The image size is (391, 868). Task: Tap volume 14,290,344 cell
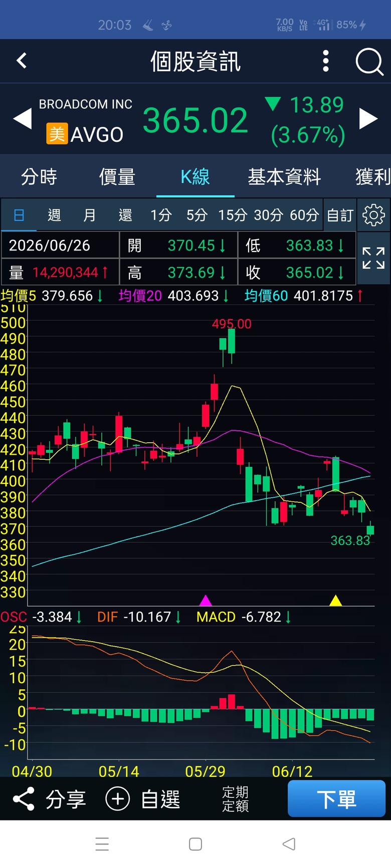click(x=60, y=272)
